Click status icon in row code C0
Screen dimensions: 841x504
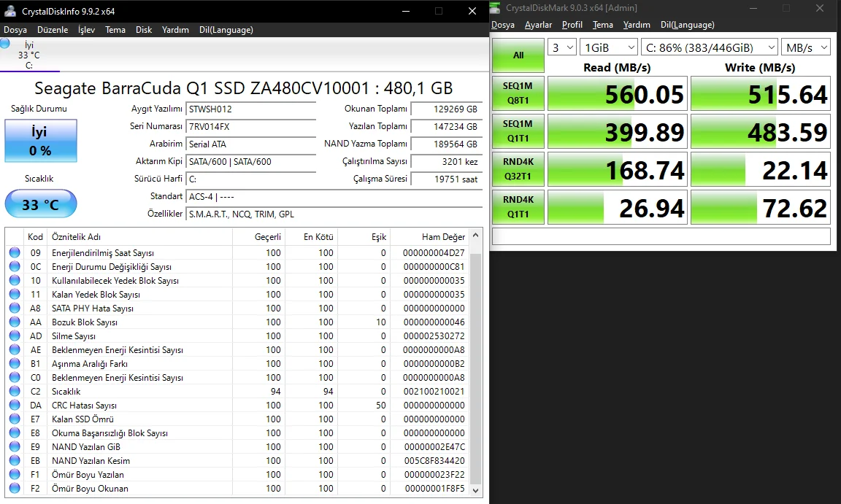pos(15,378)
